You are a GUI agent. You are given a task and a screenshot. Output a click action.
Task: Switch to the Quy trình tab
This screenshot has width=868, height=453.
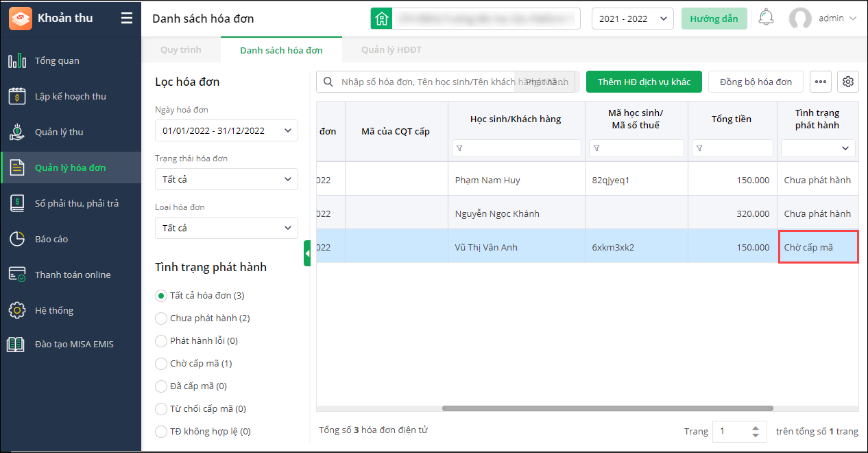181,50
